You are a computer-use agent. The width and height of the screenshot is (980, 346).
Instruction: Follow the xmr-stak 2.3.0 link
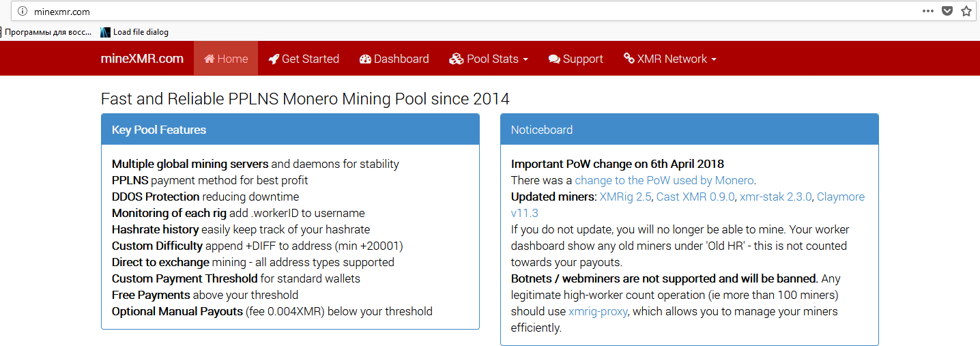coord(775,197)
